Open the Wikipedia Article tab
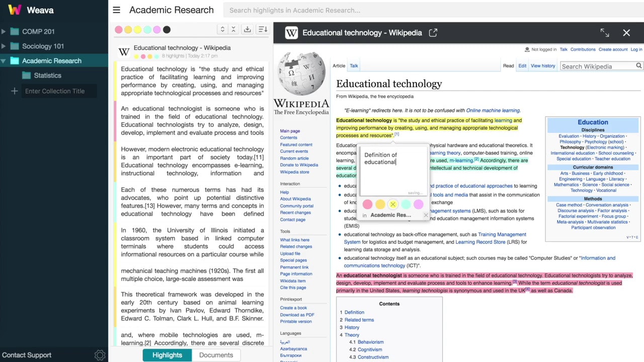Image resolution: width=644 pixels, height=362 pixels. [339, 66]
